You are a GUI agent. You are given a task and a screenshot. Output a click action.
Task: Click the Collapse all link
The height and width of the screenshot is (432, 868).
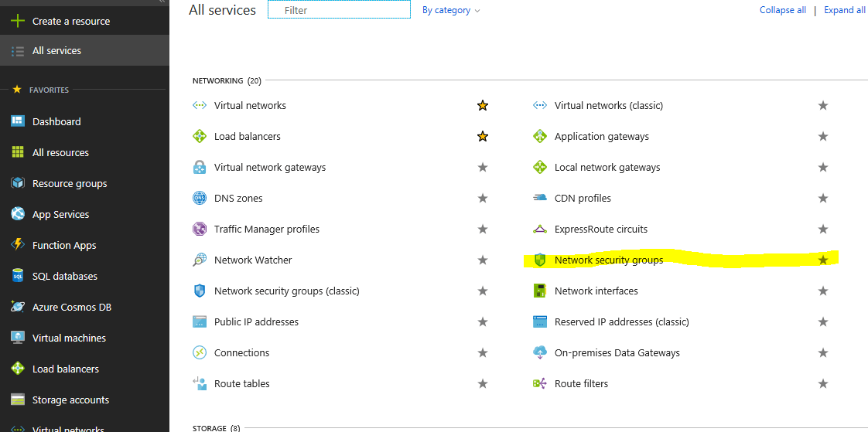click(x=783, y=10)
